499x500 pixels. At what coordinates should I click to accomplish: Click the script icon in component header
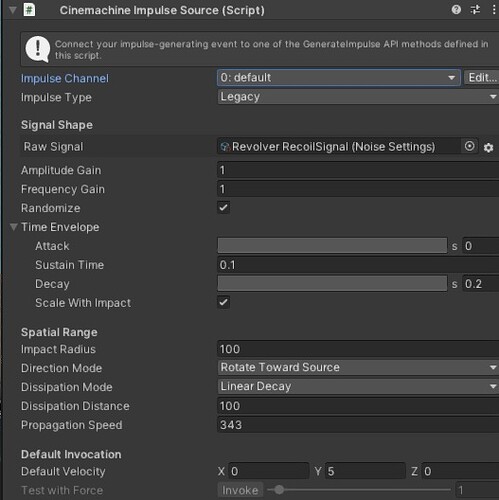click(x=29, y=10)
